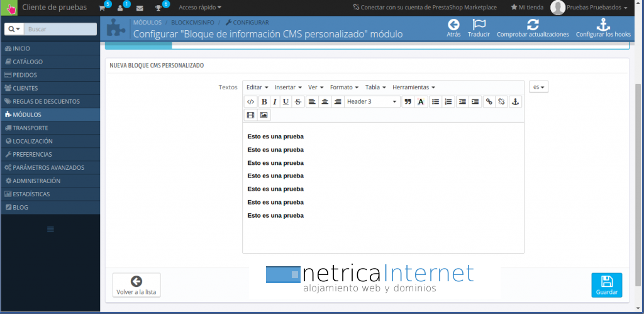644x314 pixels.
Task: Insert bullet list
Action: [436, 102]
